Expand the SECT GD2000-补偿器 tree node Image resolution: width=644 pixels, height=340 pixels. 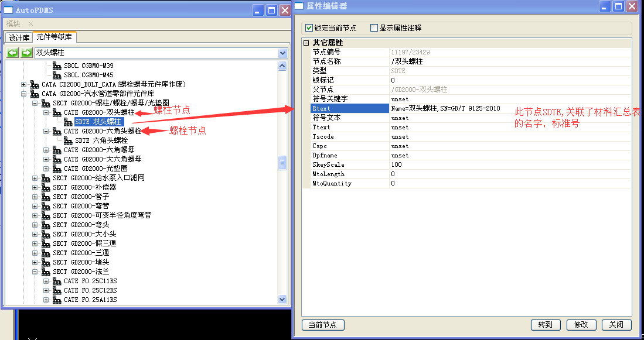[35, 187]
